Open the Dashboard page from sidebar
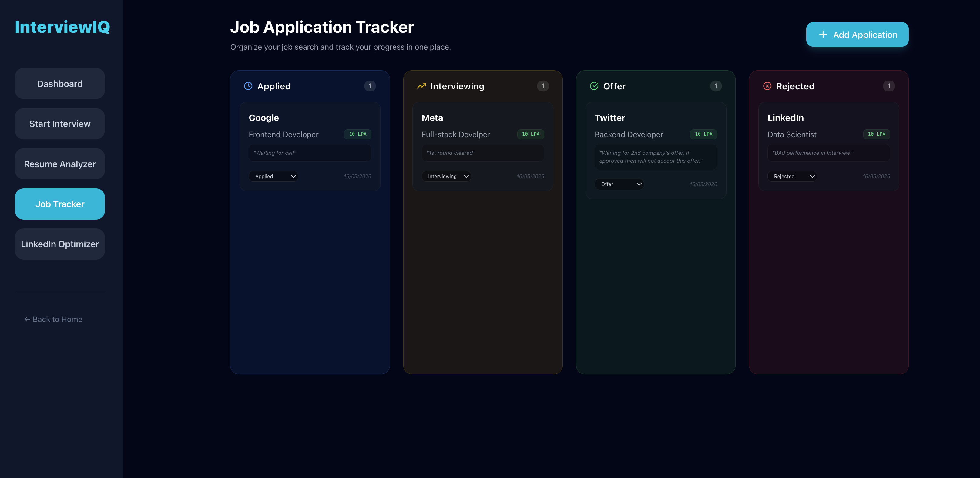980x478 pixels. click(x=60, y=84)
